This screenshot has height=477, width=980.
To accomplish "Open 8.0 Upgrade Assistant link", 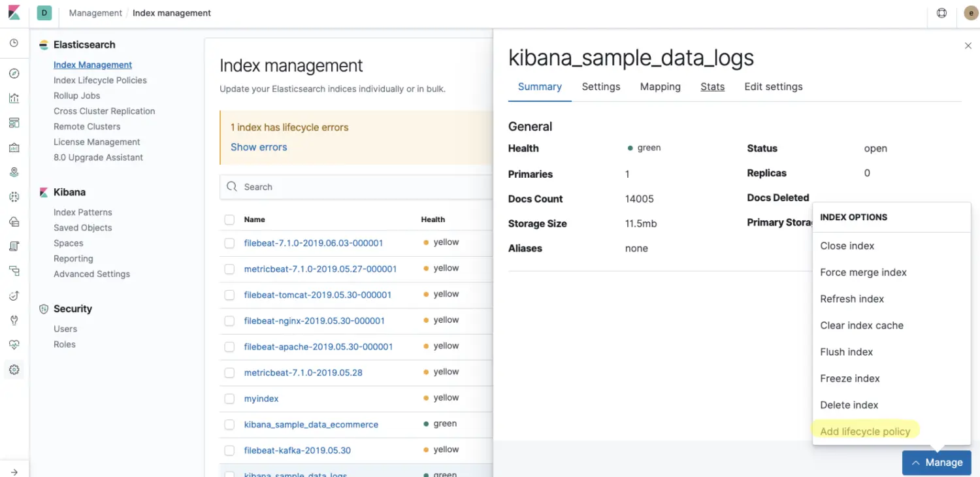I will coord(99,157).
